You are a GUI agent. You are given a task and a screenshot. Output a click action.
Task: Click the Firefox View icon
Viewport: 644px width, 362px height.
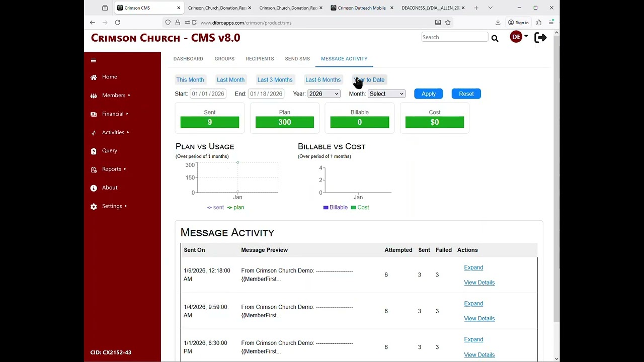click(x=105, y=8)
